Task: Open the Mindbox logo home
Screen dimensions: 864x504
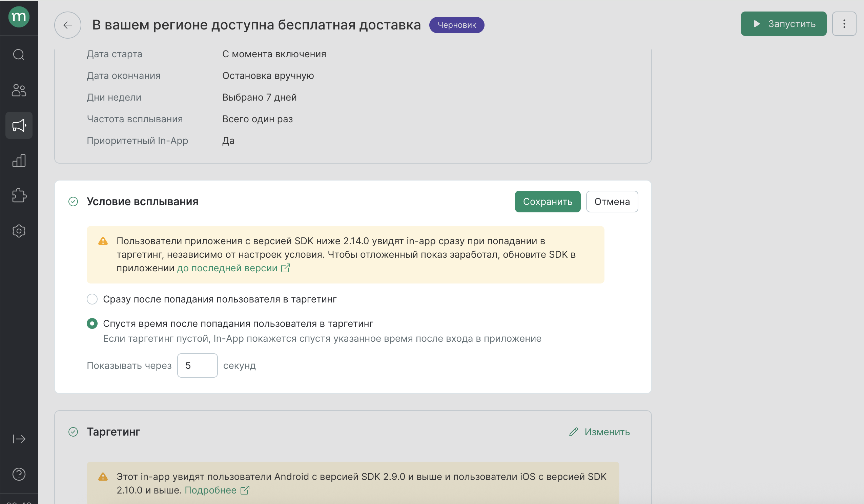Action: (19, 17)
